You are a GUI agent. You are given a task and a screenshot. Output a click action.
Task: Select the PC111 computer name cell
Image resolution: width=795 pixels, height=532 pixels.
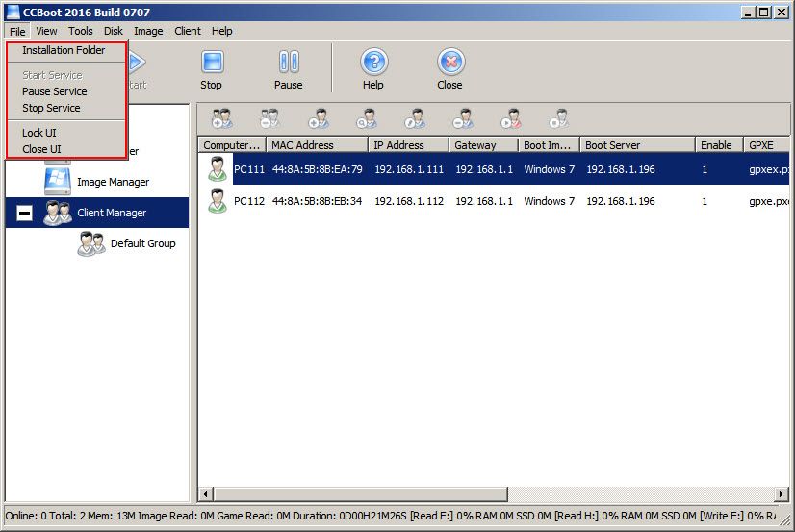[x=249, y=169]
